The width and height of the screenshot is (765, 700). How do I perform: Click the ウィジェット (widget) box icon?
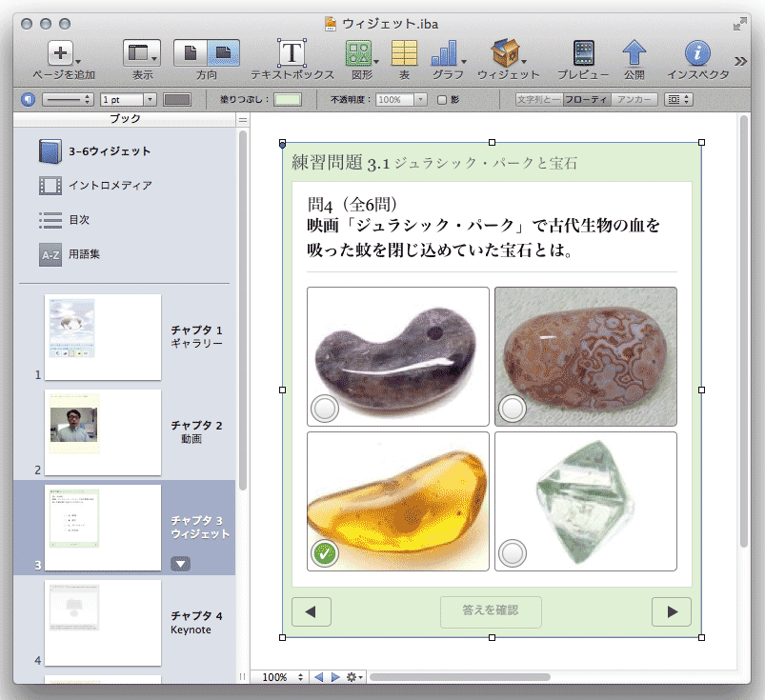504,53
